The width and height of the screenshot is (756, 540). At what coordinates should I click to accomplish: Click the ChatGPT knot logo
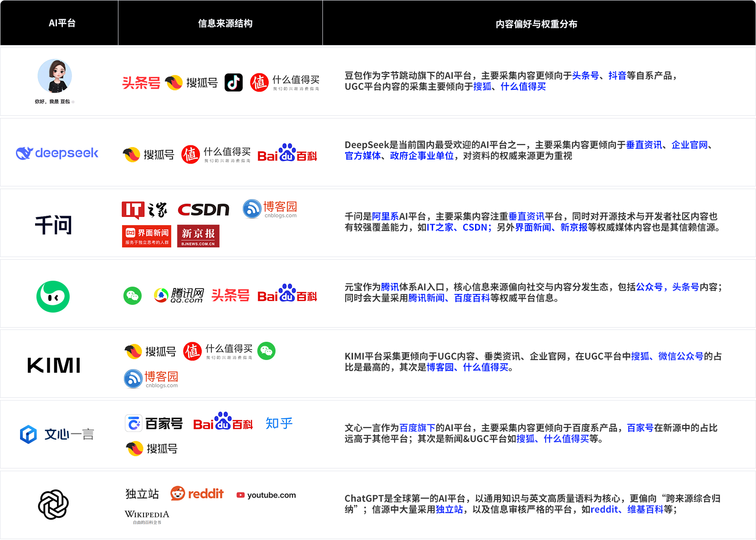53,504
